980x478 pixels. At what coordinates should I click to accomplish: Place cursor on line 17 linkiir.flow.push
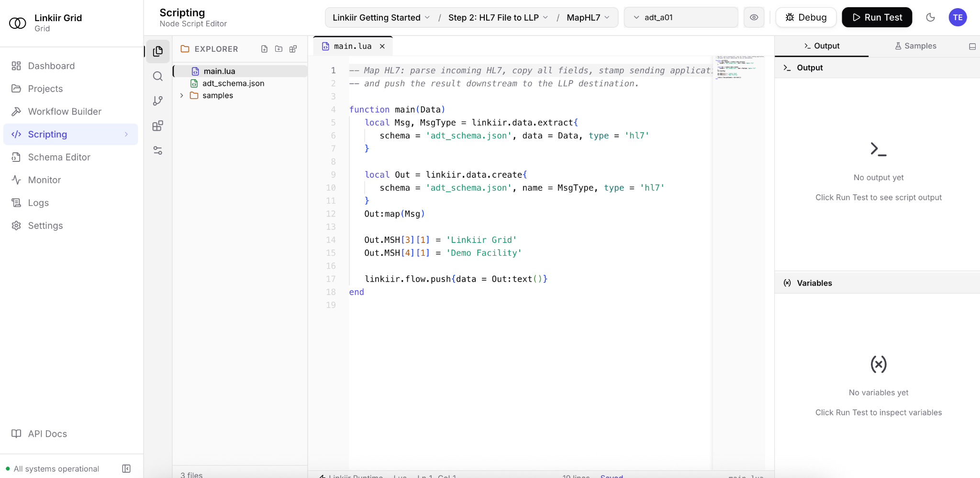coord(456,279)
